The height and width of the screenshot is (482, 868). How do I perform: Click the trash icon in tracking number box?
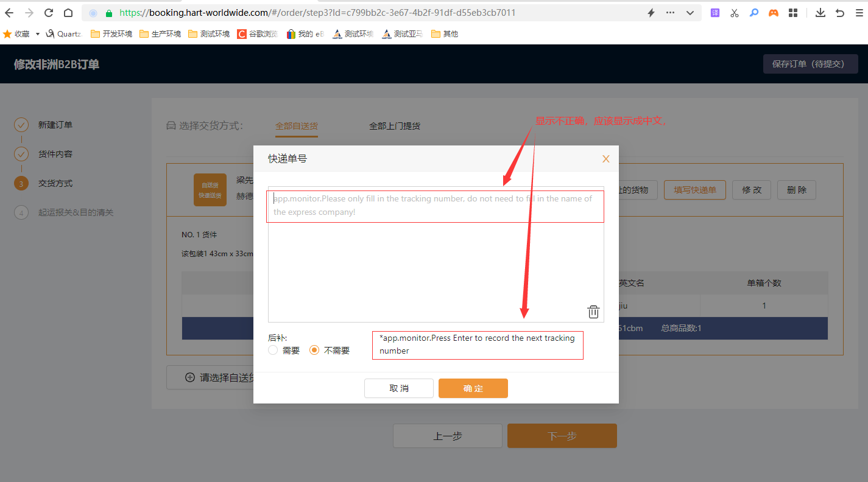click(593, 312)
